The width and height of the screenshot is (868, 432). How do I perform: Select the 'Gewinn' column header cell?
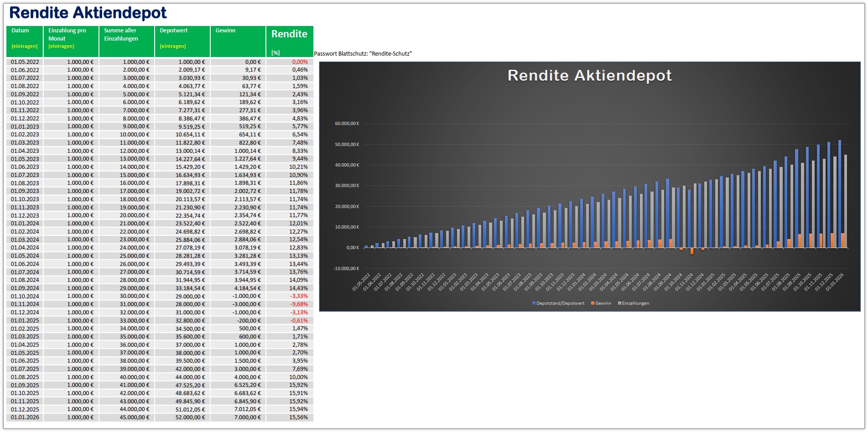click(x=238, y=41)
